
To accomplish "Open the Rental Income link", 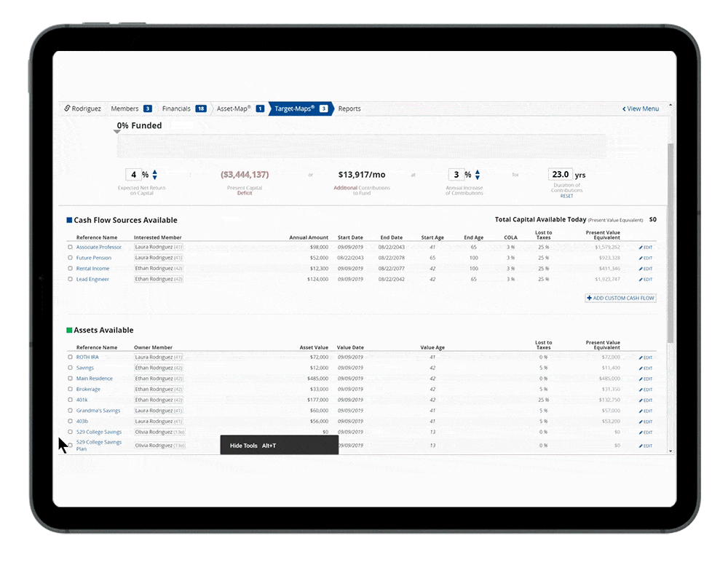I will pos(93,269).
